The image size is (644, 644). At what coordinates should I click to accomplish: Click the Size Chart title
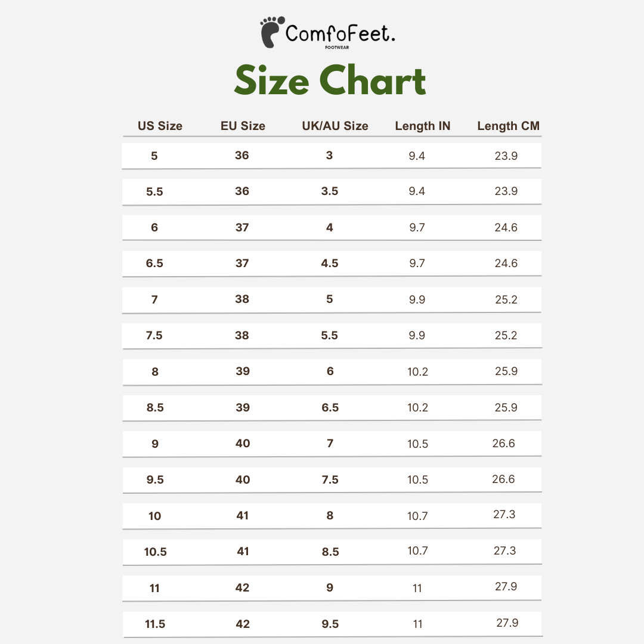coord(330,81)
